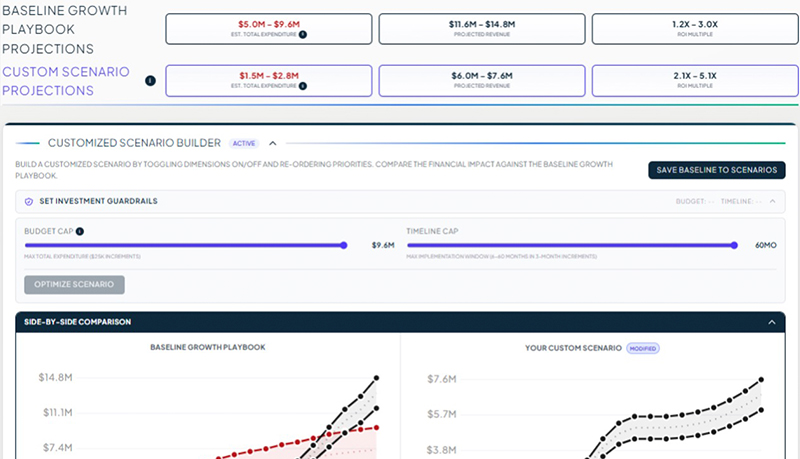The image size is (800, 459).
Task: Click the Budget summary text in guardrails header
Action: (x=695, y=201)
